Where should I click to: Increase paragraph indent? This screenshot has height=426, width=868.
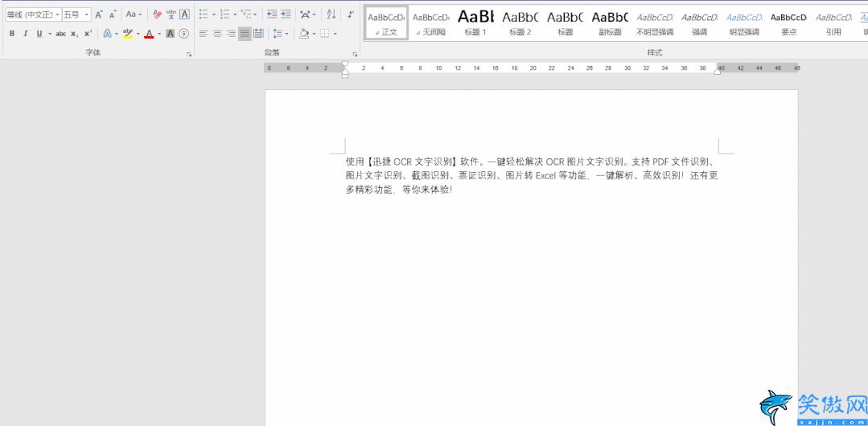(286, 14)
